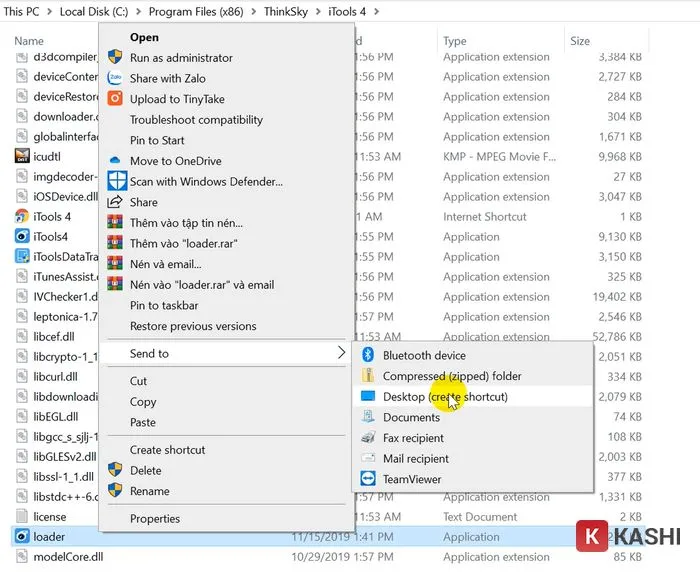Image resolution: width=700 pixels, height=572 pixels.
Task: Click the Fax recipient printer icon
Action: [367, 437]
